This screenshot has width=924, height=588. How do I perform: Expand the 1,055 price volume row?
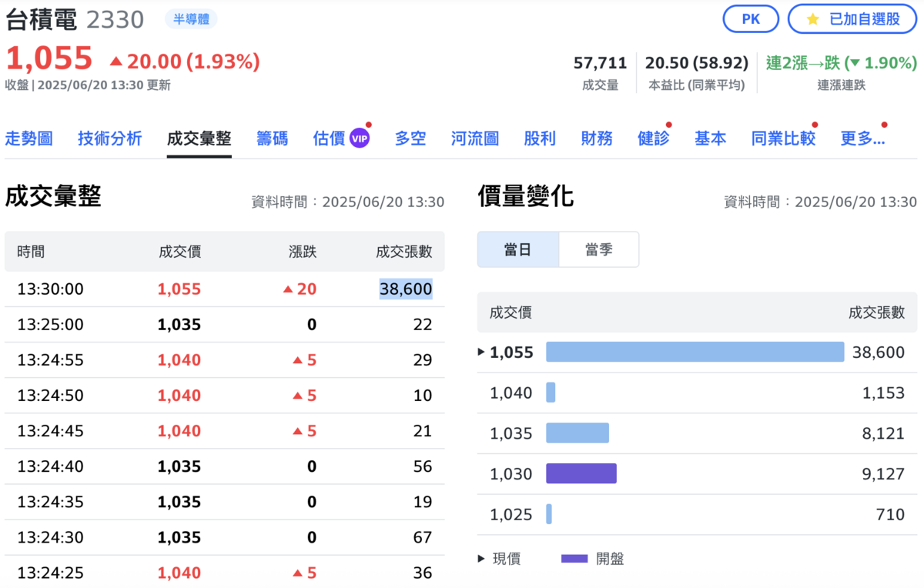[x=481, y=352]
